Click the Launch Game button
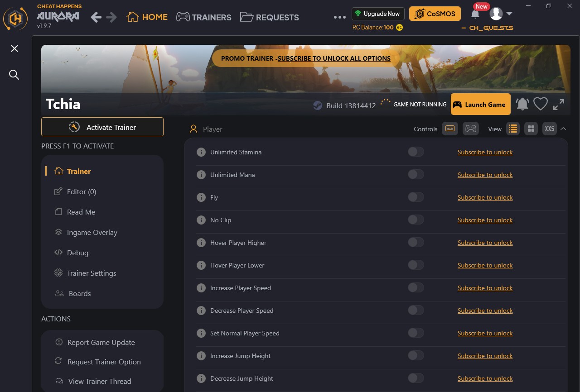The width and height of the screenshot is (580, 392). [x=481, y=104]
